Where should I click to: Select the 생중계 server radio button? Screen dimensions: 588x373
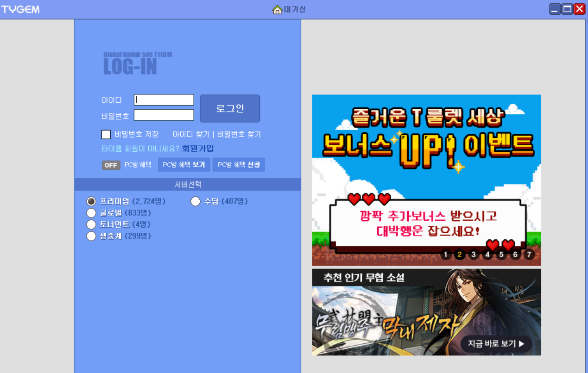[91, 236]
